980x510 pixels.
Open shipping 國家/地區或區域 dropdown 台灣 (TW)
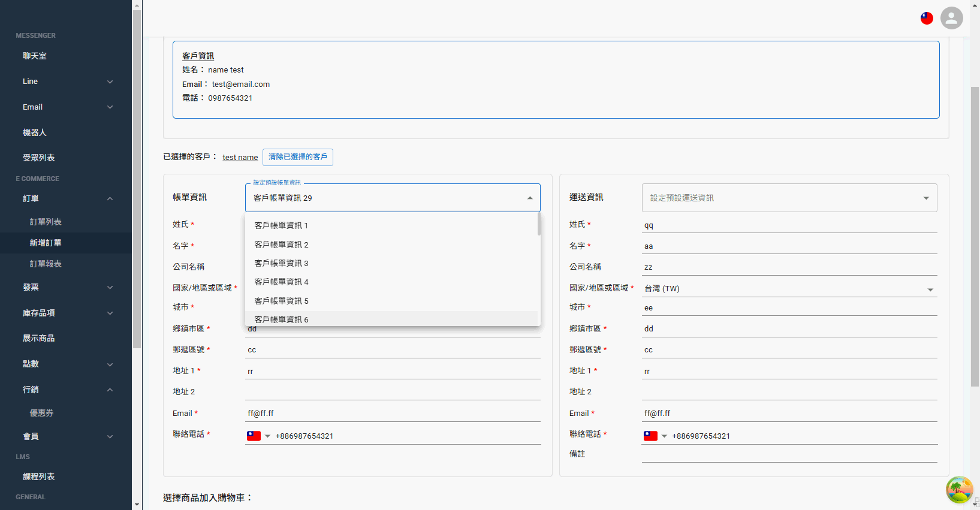789,288
